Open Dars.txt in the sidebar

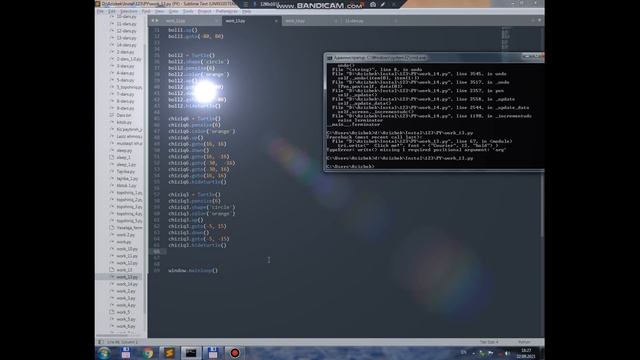tap(124, 115)
